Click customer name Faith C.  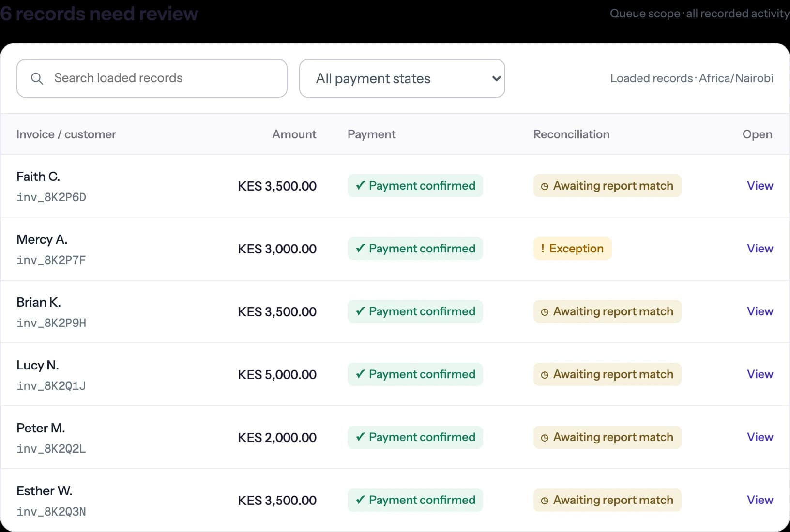pos(38,177)
